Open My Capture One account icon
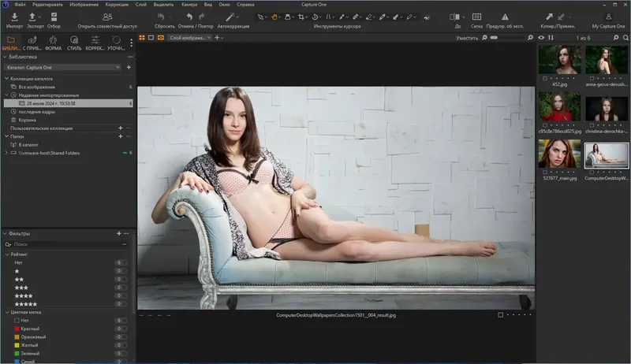Viewport: 631px width, 364px height. coord(608,17)
